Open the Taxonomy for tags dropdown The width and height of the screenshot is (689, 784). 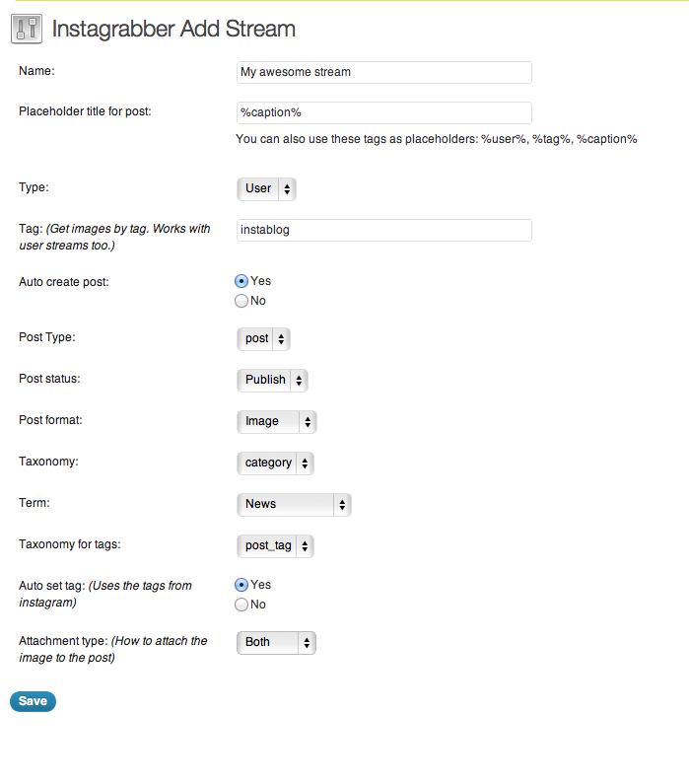(275, 546)
